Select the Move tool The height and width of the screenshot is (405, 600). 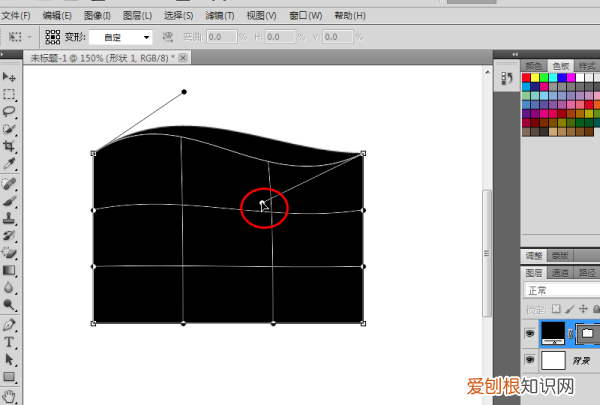[9, 77]
